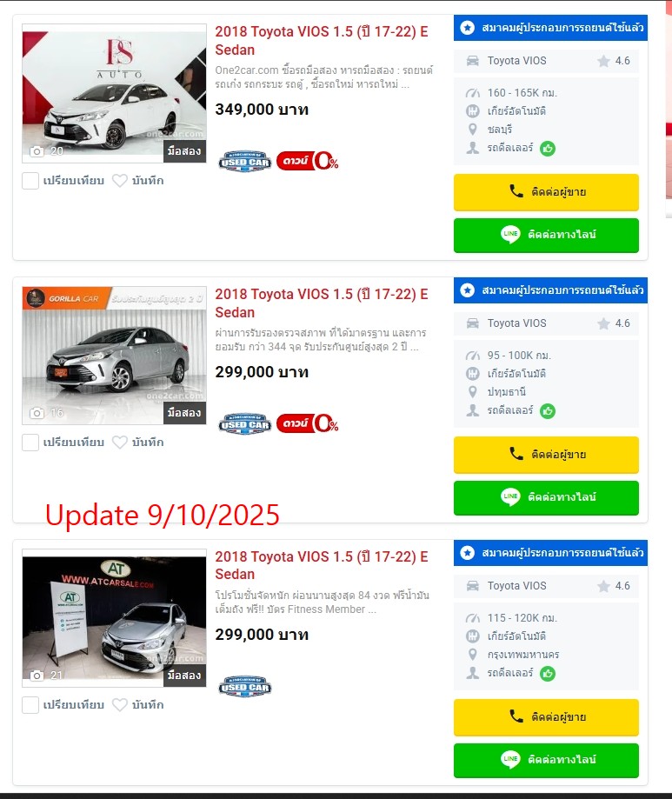Tick compare checkbox for the AT Car Sale Vios
The width and height of the screenshot is (672, 799).
pos(30,705)
